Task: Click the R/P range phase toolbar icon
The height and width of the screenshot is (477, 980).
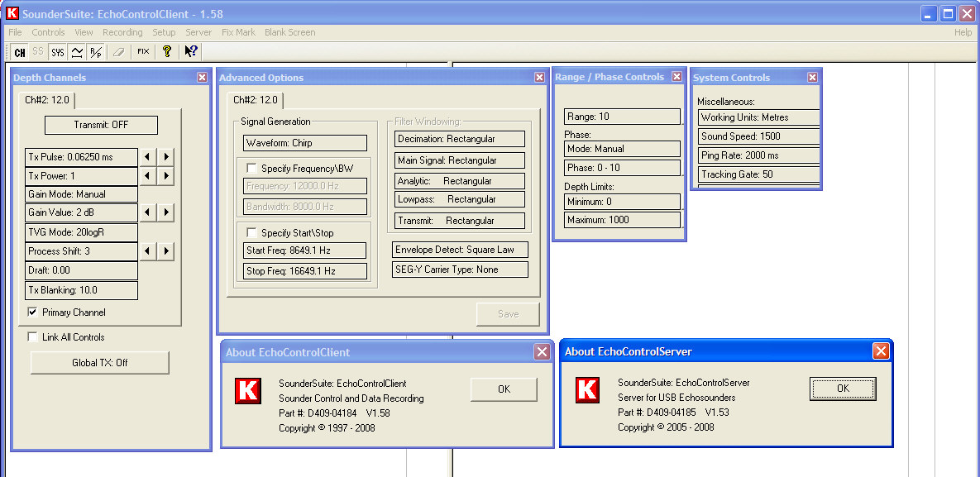Action: [96, 52]
